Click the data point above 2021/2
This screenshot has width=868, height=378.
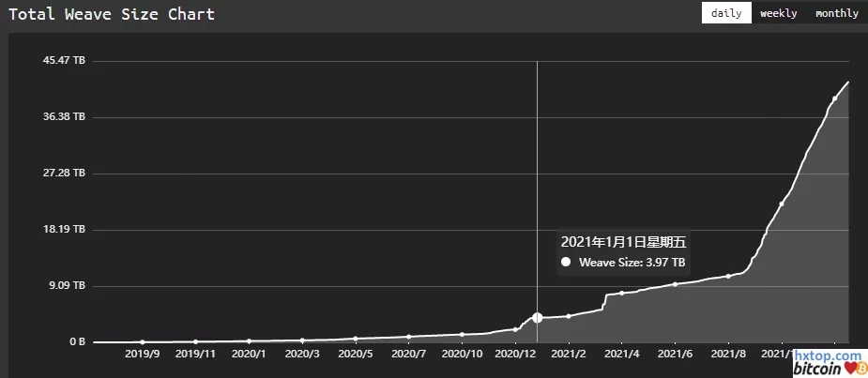tap(569, 316)
